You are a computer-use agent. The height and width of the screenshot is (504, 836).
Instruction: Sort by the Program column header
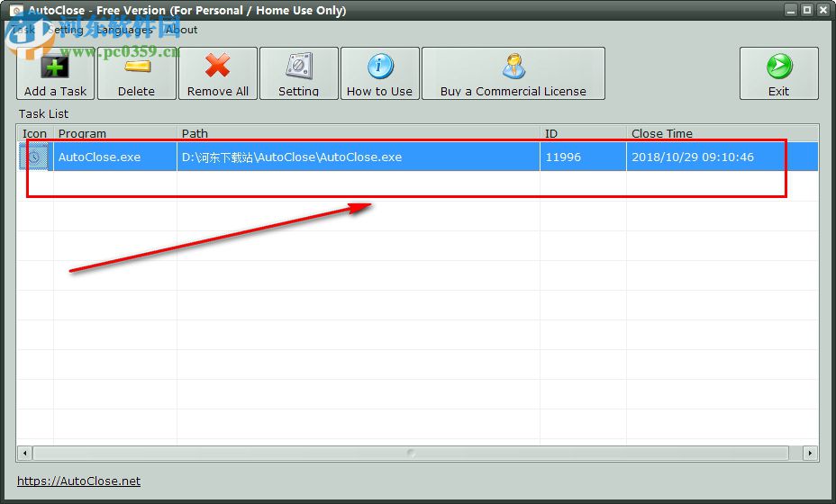coord(115,133)
